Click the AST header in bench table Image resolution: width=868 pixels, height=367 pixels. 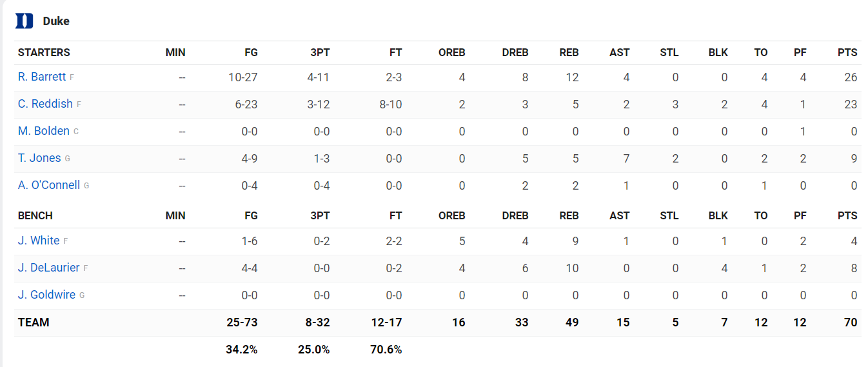point(619,215)
